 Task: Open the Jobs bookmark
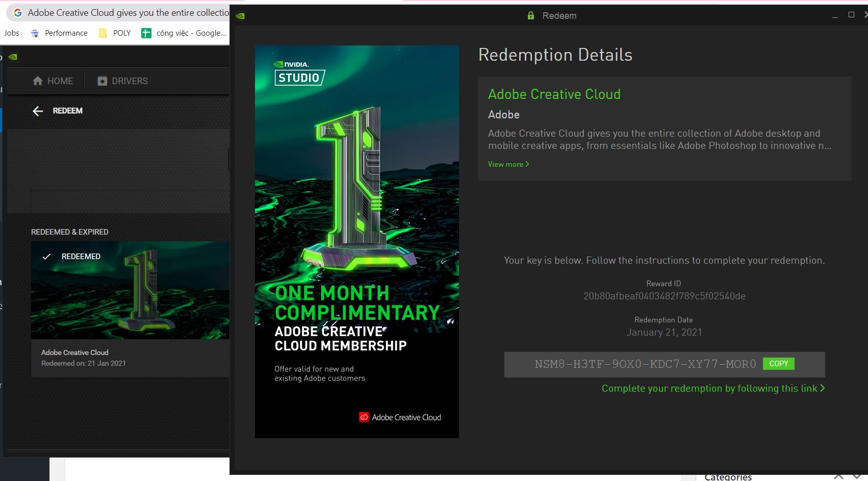12,33
